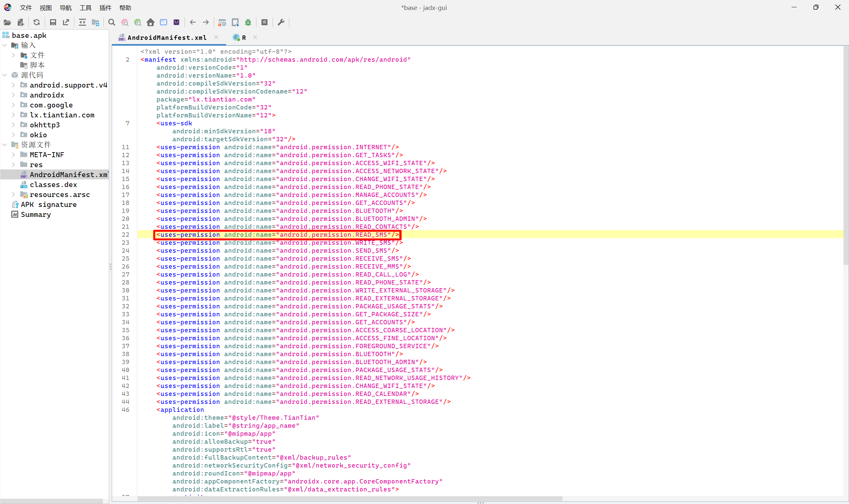Click the Open file folder icon
This screenshot has height=504, width=849.
coord(7,23)
